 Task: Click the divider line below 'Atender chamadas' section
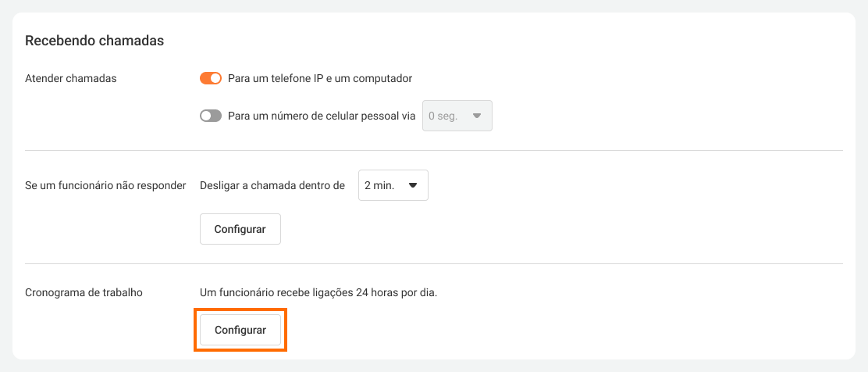(434, 150)
